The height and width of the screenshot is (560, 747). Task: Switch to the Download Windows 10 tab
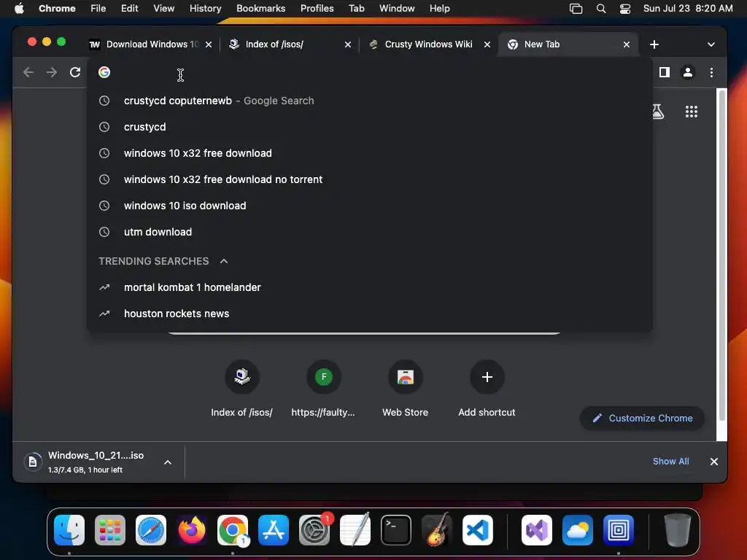coord(152,44)
